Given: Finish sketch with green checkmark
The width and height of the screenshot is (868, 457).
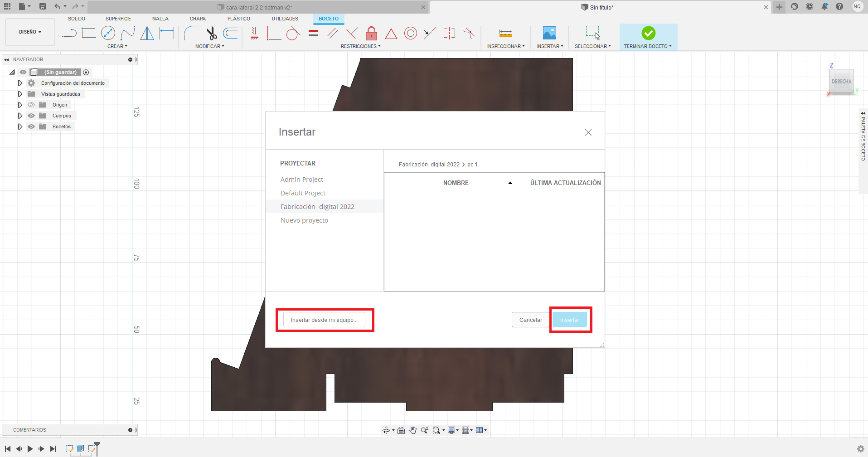Looking at the screenshot, I should coord(648,33).
